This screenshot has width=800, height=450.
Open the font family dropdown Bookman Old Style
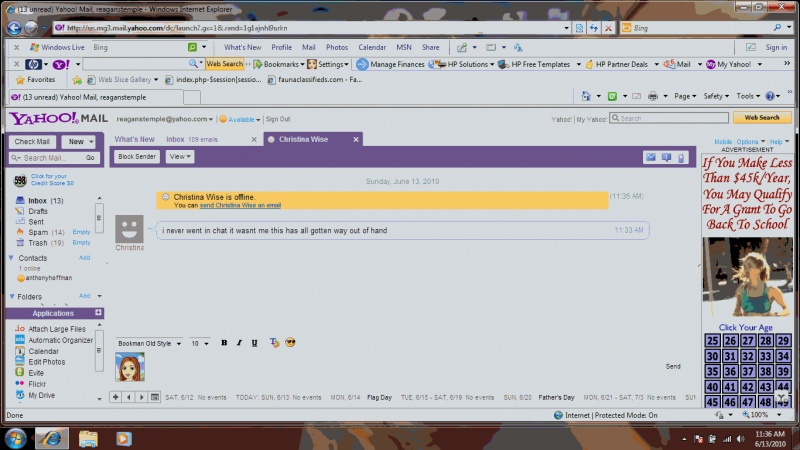pos(149,343)
